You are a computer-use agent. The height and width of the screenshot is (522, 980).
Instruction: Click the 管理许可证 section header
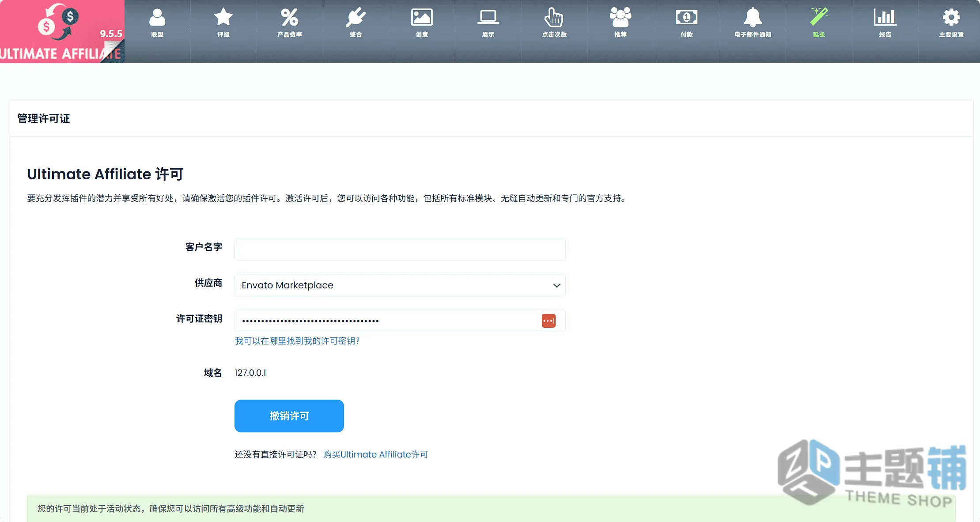(x=44, y=118)
